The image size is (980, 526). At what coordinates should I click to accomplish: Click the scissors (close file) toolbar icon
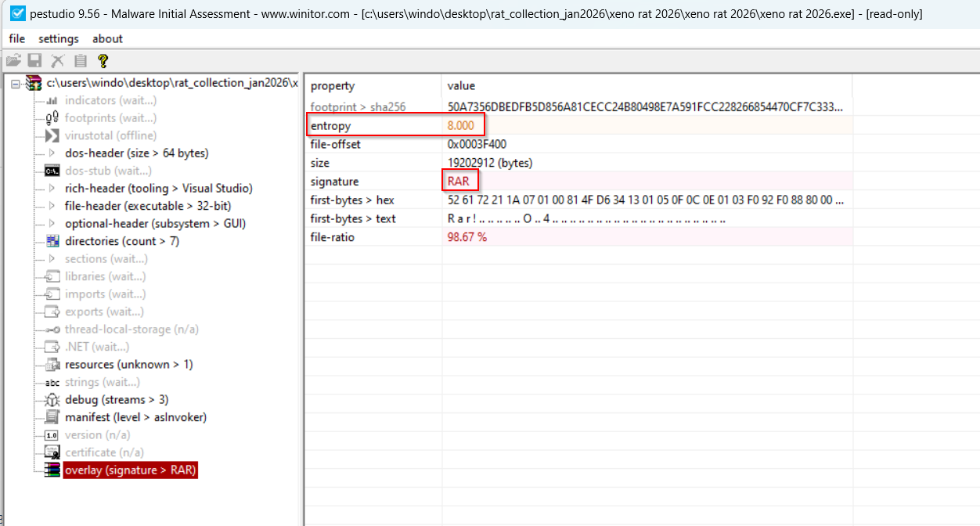coord(56,60)
